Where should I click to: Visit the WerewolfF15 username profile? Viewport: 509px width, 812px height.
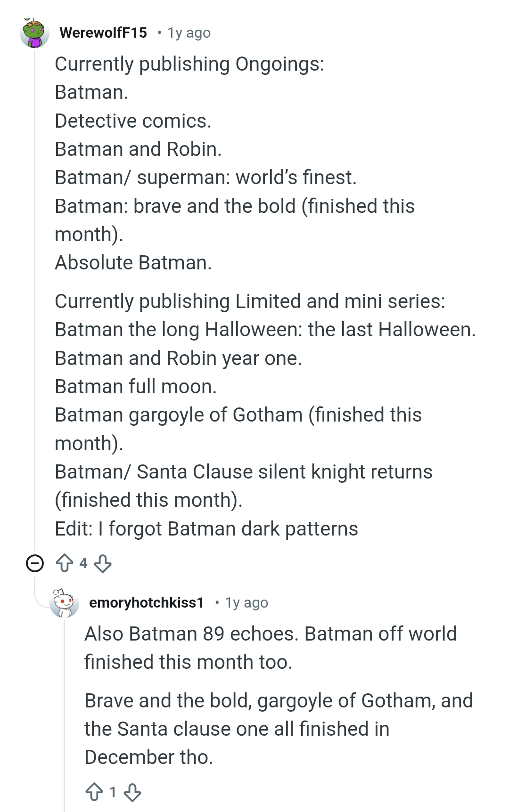click(103, 32)
